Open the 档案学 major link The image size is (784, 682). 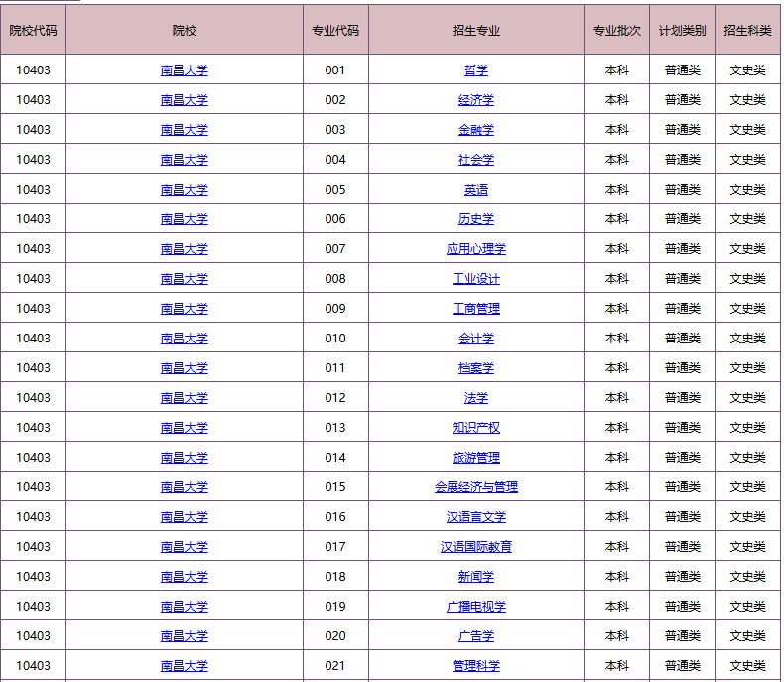[476, 368]
